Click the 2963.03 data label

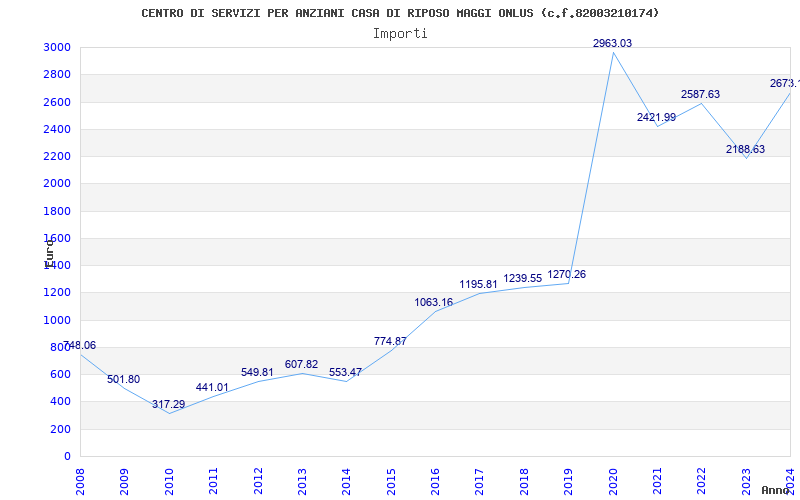[x=612, y=43]
